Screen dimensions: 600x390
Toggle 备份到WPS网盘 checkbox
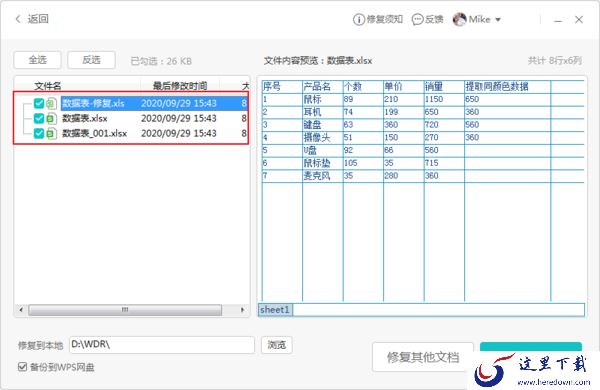tap(23, 367)
